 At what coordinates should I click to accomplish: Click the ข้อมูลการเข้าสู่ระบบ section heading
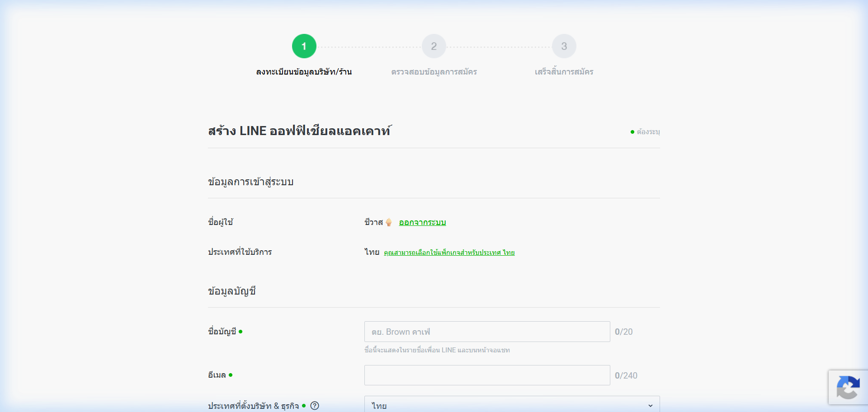click(251, 182)
